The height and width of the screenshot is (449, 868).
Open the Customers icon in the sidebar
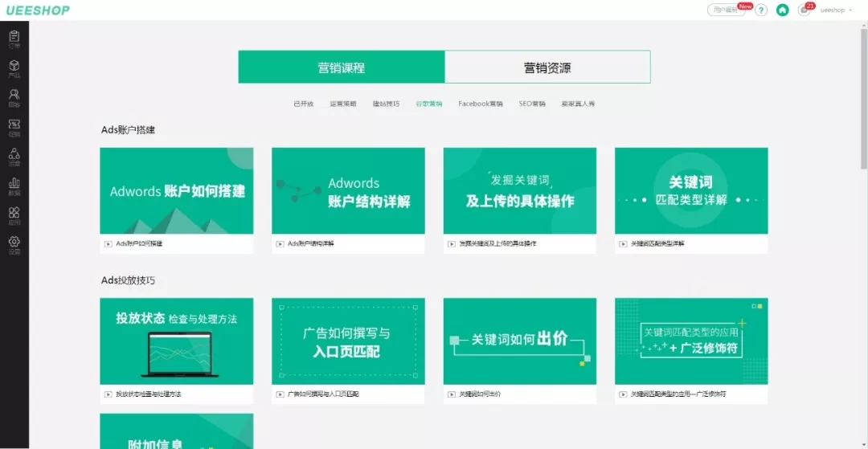pyautogui.click(x=14, y=97)
